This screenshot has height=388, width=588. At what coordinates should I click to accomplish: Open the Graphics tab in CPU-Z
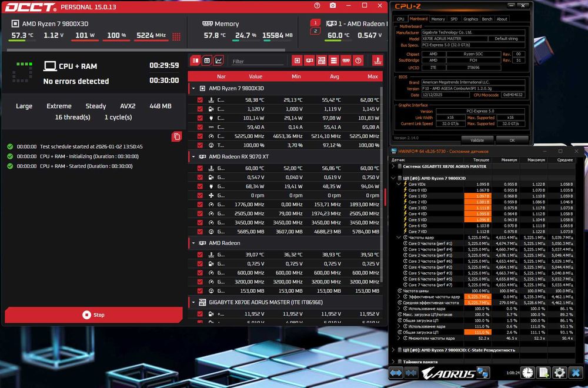(x=470, y=19)
